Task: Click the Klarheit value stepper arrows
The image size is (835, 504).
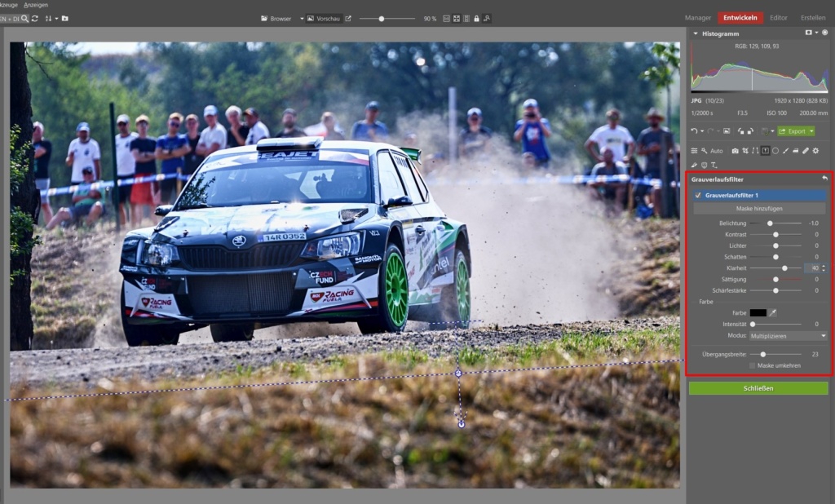Action: tap(824, 268)
